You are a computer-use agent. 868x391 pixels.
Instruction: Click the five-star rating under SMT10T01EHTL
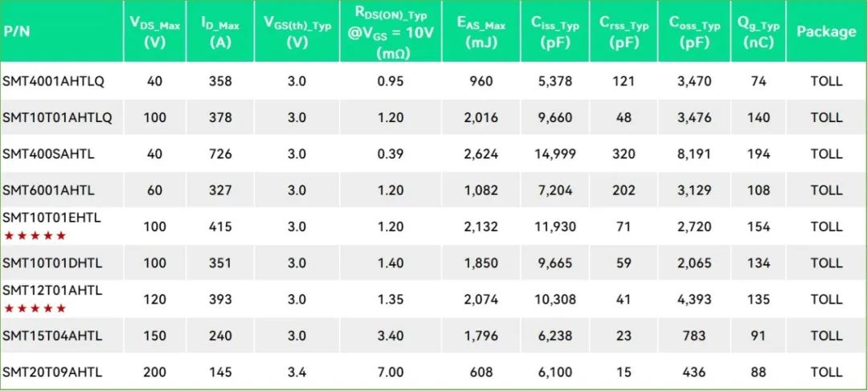click(35, 236)
